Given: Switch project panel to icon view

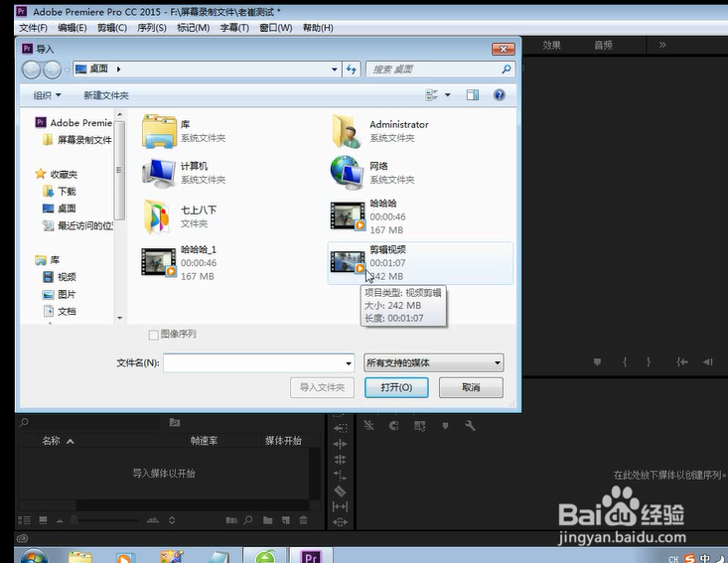Looking at the screenshot, I should click(x=43, y=520).
